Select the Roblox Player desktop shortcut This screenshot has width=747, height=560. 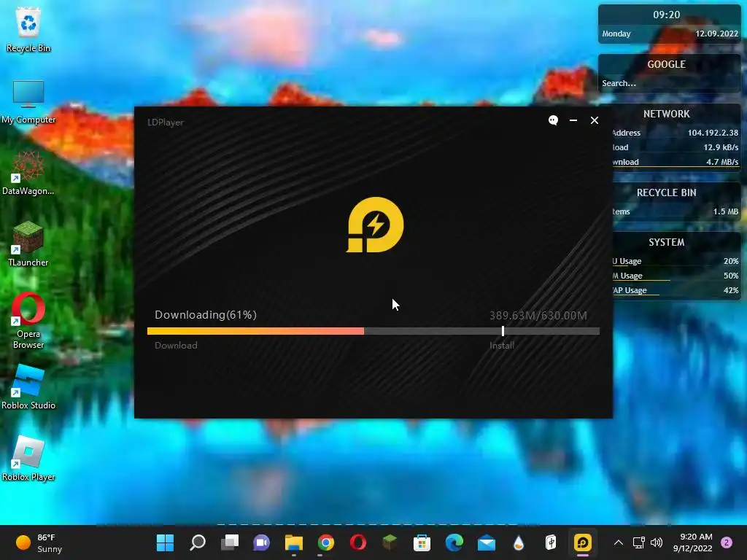(x=28, y=459)
